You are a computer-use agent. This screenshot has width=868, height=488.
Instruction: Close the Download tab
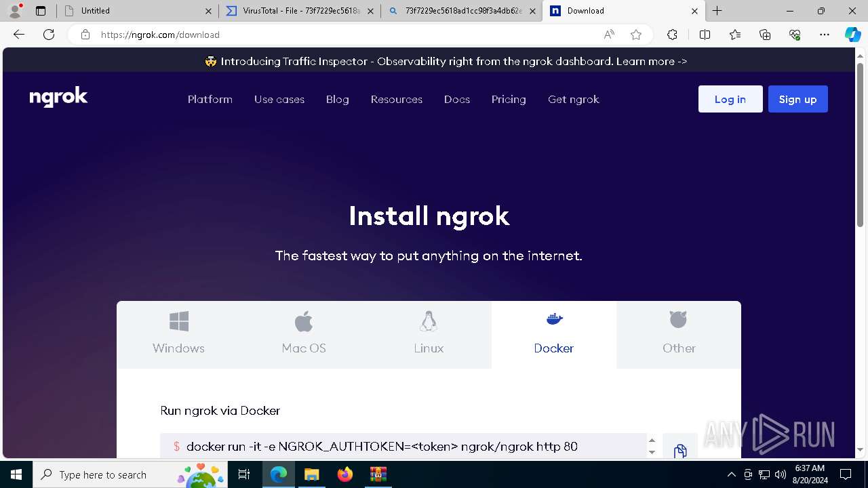tap(694, 11)
